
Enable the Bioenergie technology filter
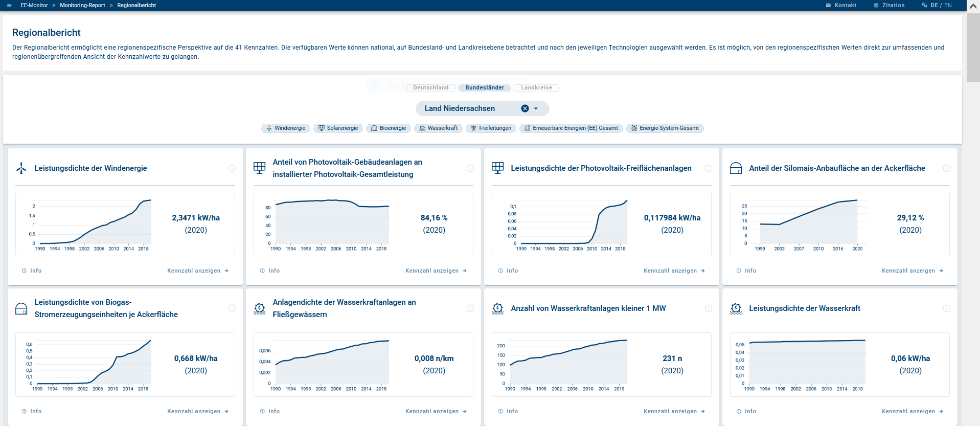pos(389,128)
